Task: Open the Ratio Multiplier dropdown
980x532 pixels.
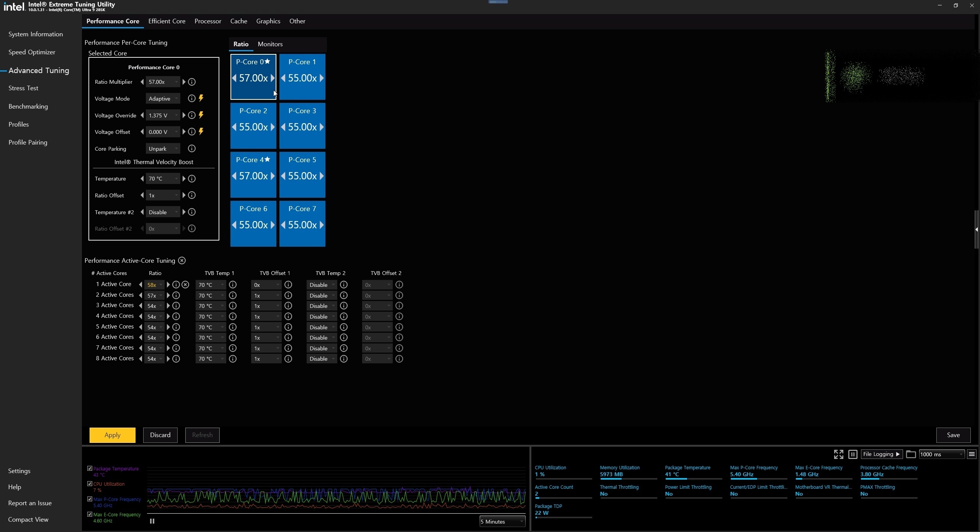Action: (163, 82)
